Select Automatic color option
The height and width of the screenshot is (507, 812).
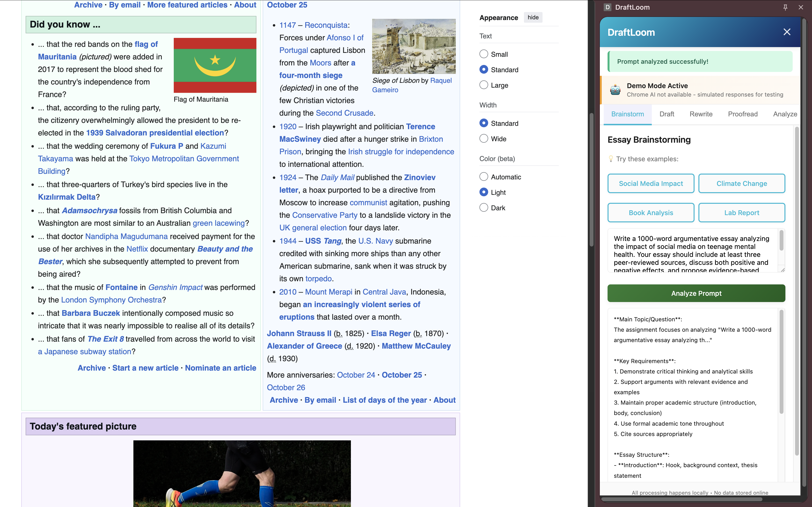[x=484, y=177]
